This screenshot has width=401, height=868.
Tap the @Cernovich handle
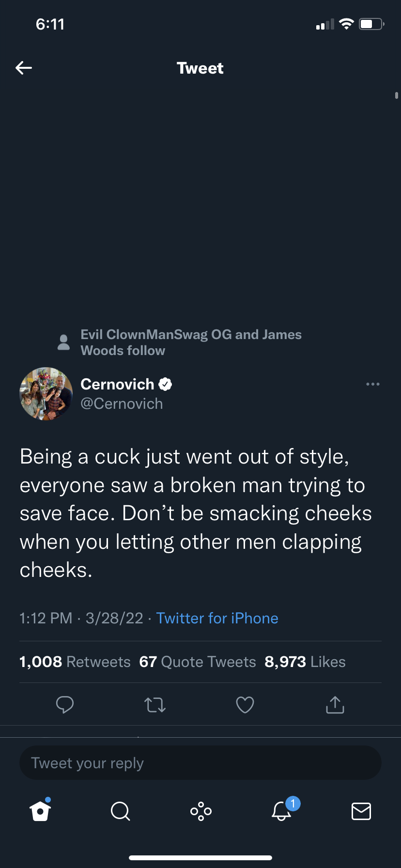pyautogui.click(x=122, y=403)
